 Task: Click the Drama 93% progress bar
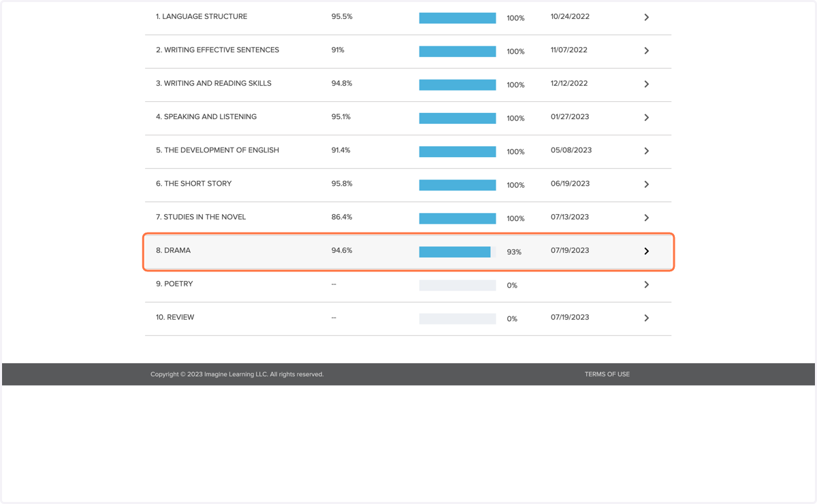[458, 252]
